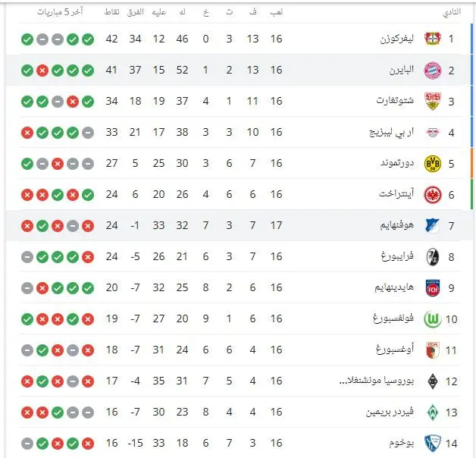
Task: Click the Hoffenheim club logo
Action: tap(432, 226)
